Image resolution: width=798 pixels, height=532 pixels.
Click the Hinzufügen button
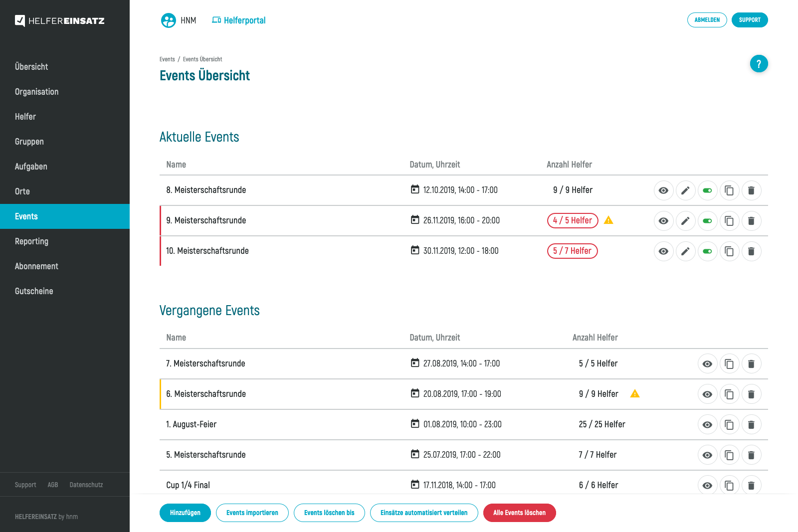pyautogui.click(x=185, y=513)
